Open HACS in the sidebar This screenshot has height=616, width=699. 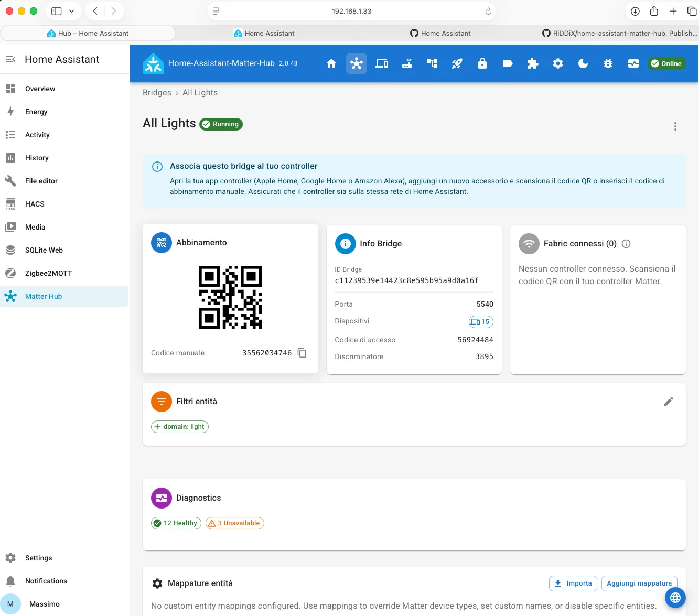[x=64, y=204]
